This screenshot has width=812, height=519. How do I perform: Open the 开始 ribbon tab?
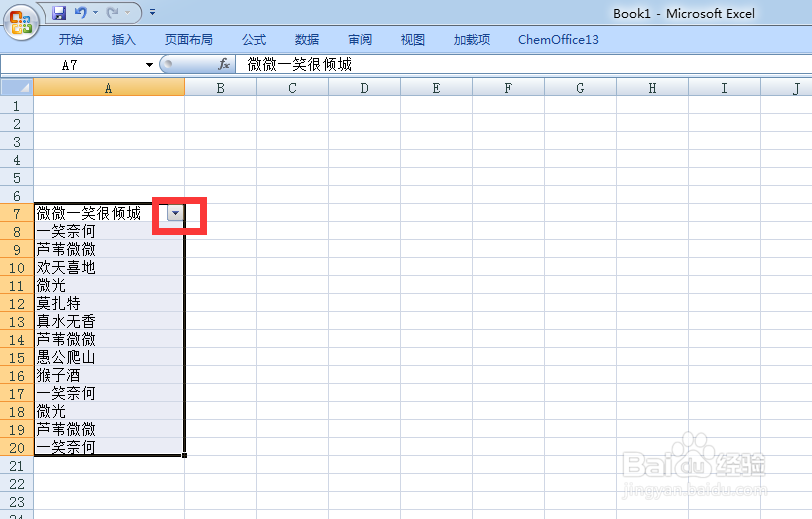click(x=70, y=39)
